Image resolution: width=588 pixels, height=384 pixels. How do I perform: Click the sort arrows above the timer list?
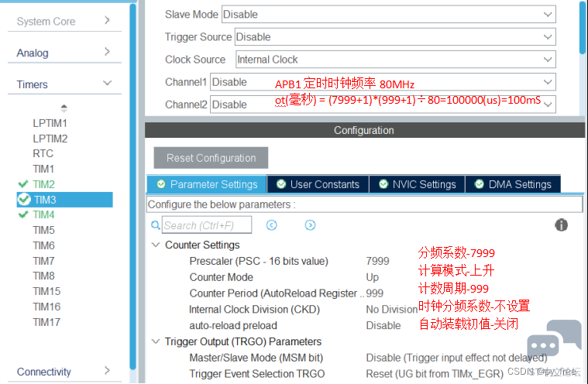point(64,108)
